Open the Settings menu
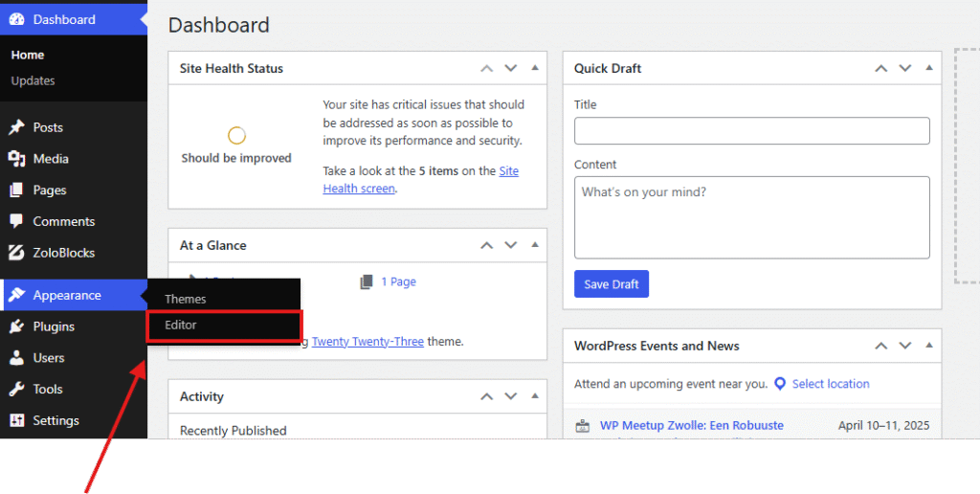Screen dimensions: 980x494 pyautogui.click(x=74, y=420)
